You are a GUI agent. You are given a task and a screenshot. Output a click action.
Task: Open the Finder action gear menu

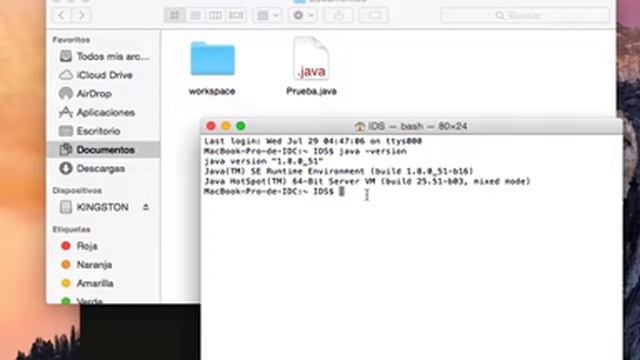[x=303, y=16]
